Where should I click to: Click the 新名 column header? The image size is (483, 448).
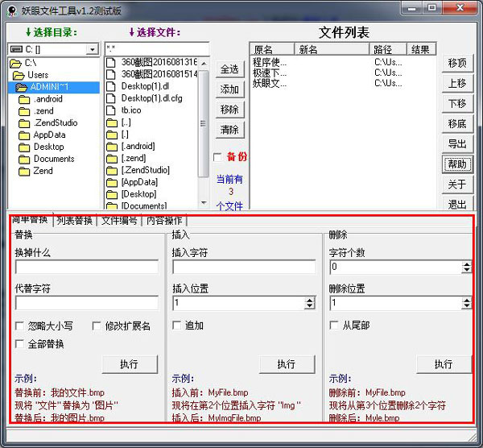332,49
